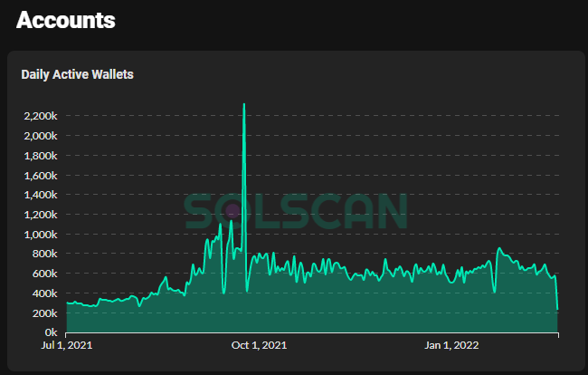
Task: Click the 0k y-axis label
Action: (x=51, y=332)
